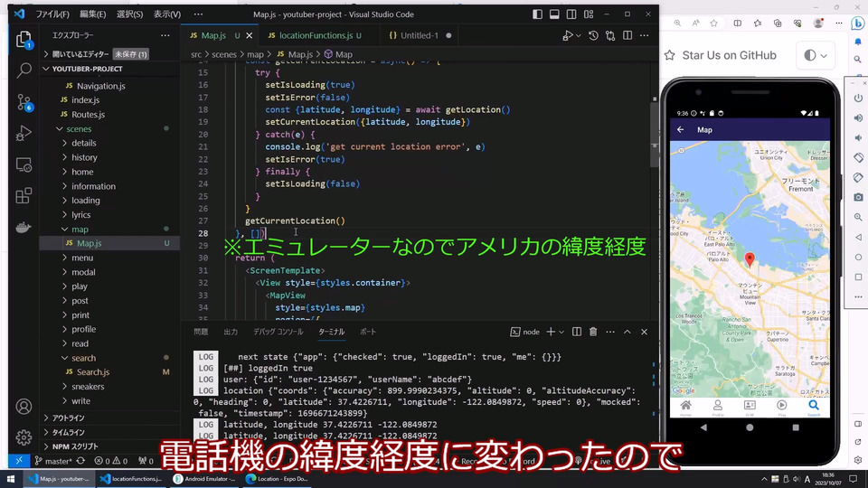Open Source Control view in activity bar

24,102
